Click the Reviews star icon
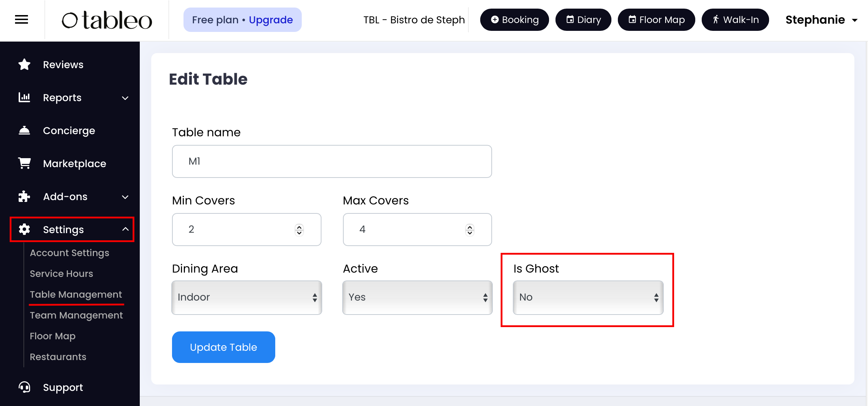The image size is (868, 406). pyautogui.click(x=24, y=65)
